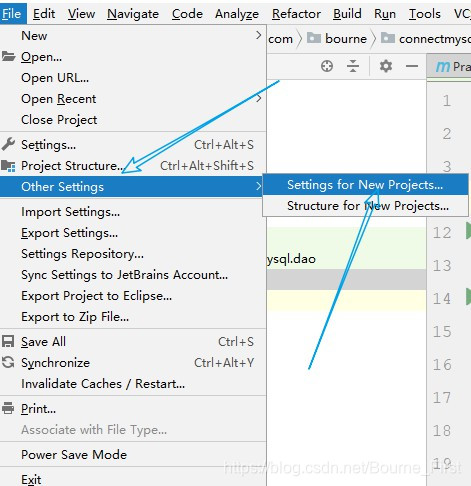Click the com breadcrumb segment
The image size is (471, 486).
pyautogui.click(x=280, y=39)
